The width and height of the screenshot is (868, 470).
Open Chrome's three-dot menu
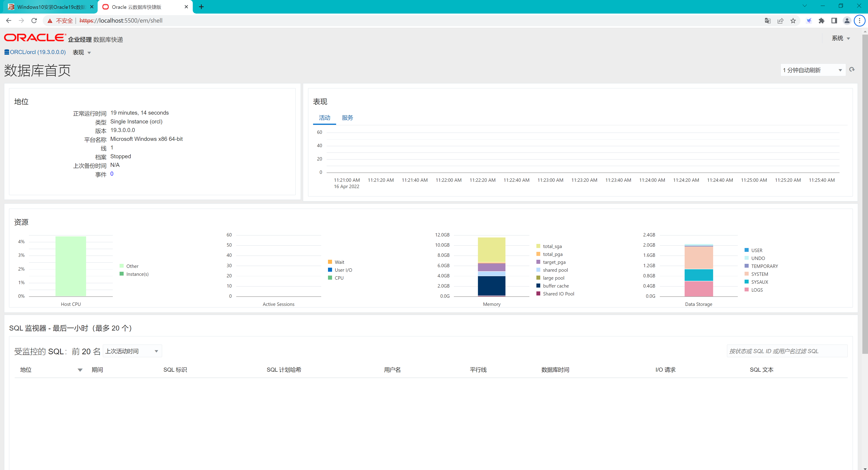pos(860,21)
